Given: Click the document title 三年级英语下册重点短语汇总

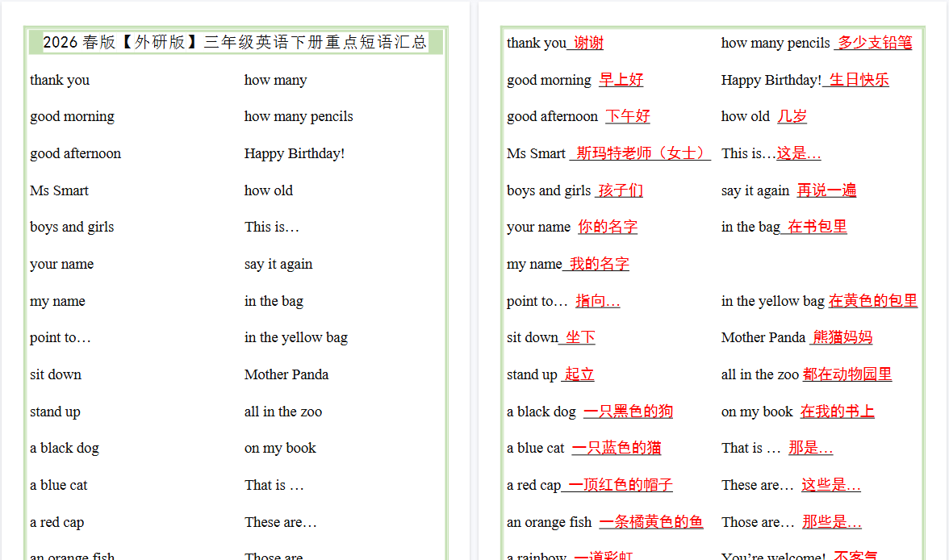Looking at the screenshot, I should point(235,43).
